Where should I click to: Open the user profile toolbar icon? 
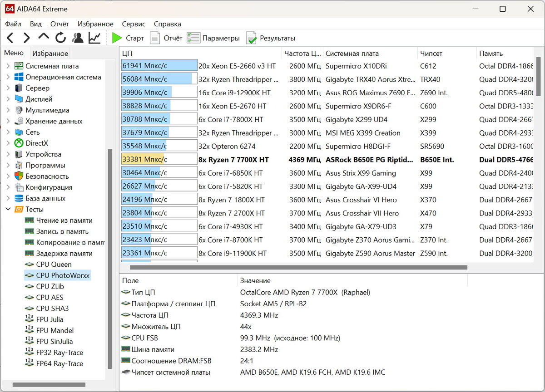(x=78, y=38)
